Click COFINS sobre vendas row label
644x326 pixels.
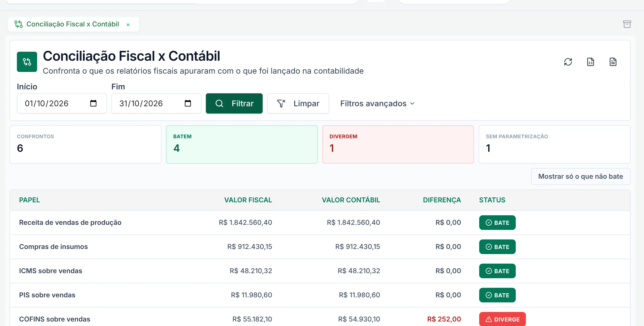coord(55,319)
